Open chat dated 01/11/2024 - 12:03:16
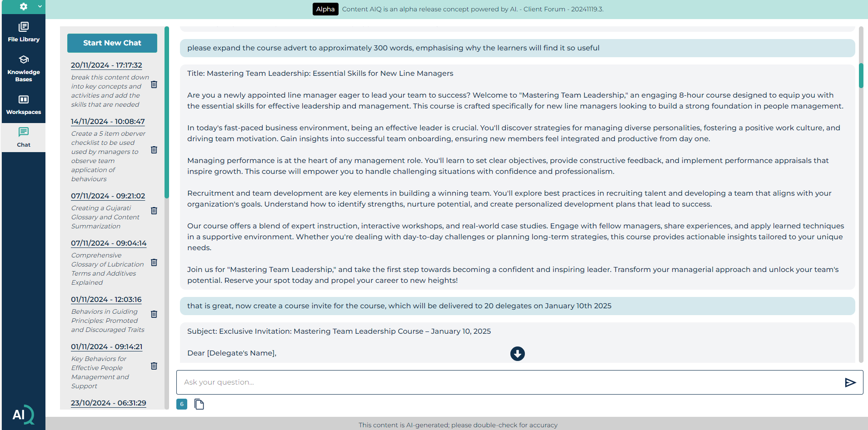 (x=106, y=300)
